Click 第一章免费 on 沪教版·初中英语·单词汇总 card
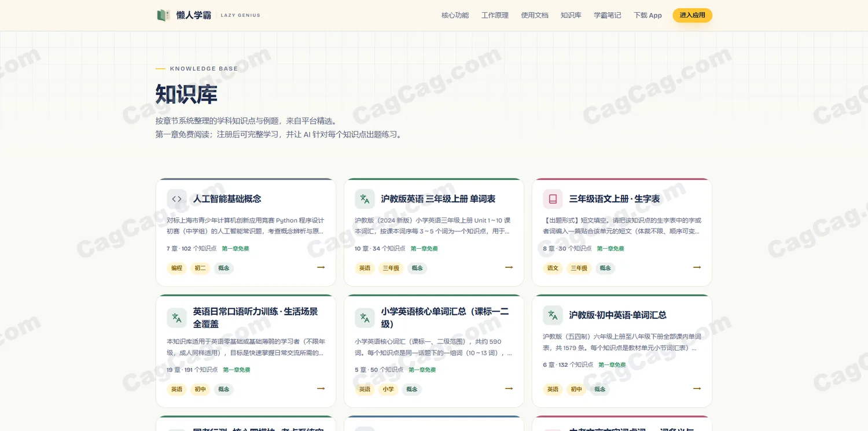The height and width of the screenshot is (431, 868). [612, 365]
